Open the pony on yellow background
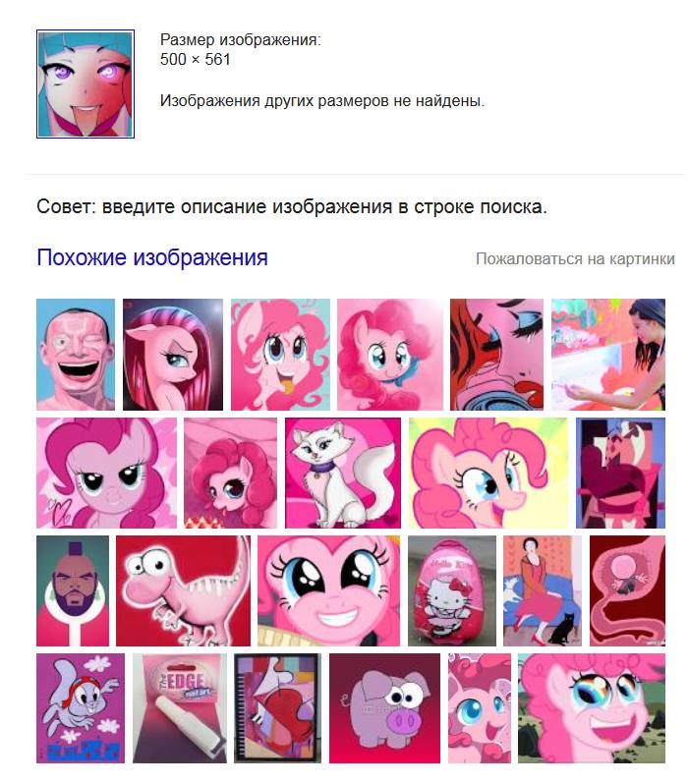689x784 pixels. (x=488, y=473)
